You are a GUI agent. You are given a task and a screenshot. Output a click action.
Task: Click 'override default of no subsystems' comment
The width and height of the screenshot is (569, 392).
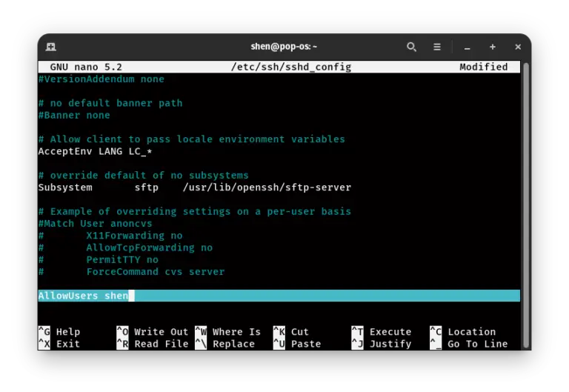coord(143,176)
